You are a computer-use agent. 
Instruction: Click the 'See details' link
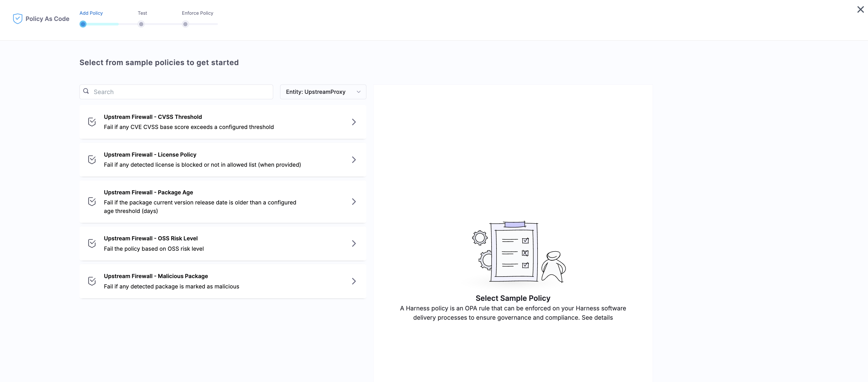tap(597, 318)
